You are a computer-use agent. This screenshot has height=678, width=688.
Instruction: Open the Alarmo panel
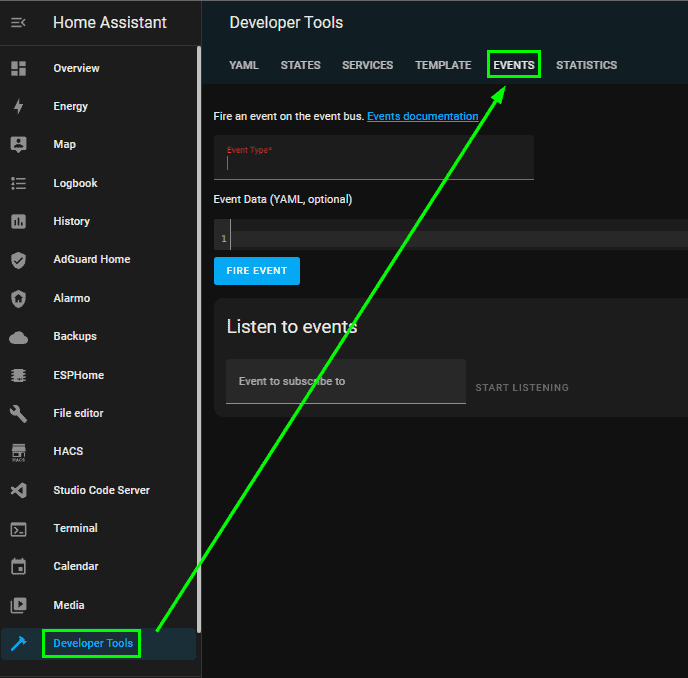click(x=98, y=298)
